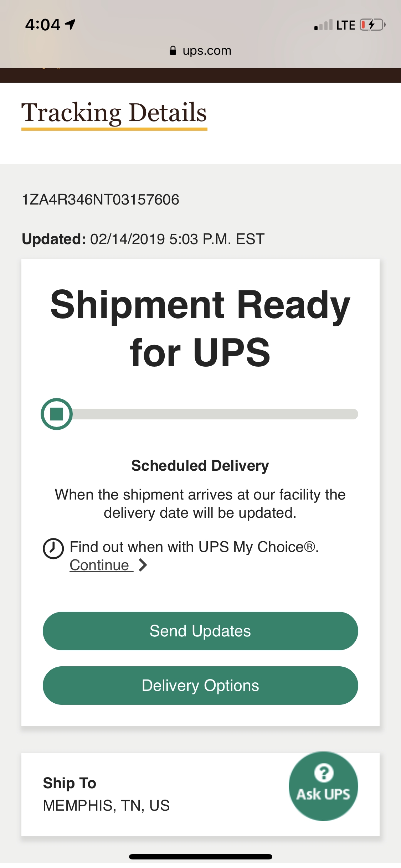Viewport: 401px width, 868px height.
Task: Click the chevron arrow after Continue
Action: click(x=143, y=565)
